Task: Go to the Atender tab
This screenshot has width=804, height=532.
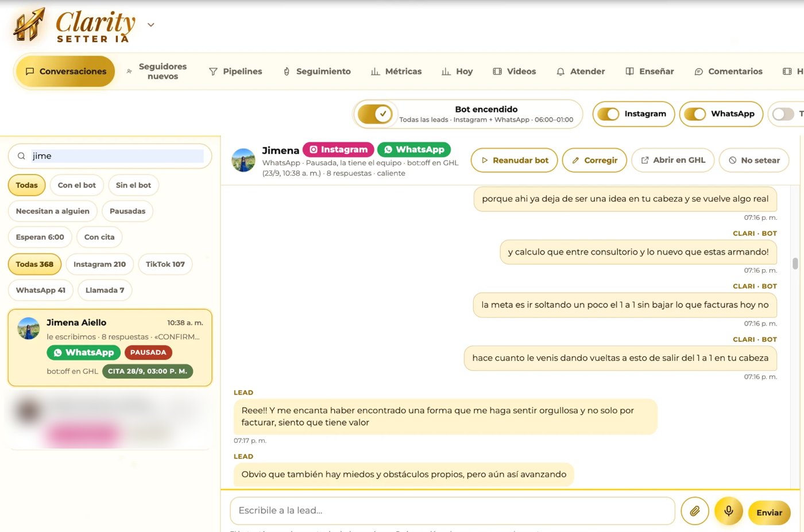Action: point(581,71)
